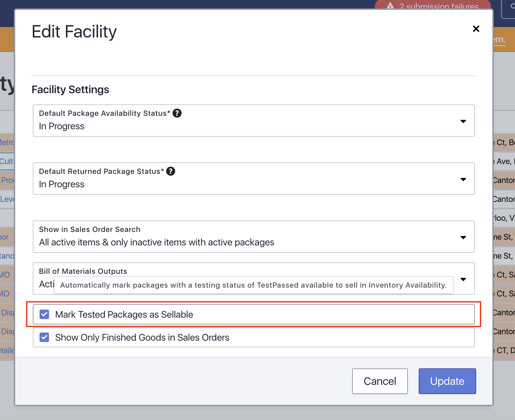Image resolution: width=515 pixels, height=420 pixels.
Task: Open the Show in Sales Order Search dropdown
Action: [x=463, y=237]
